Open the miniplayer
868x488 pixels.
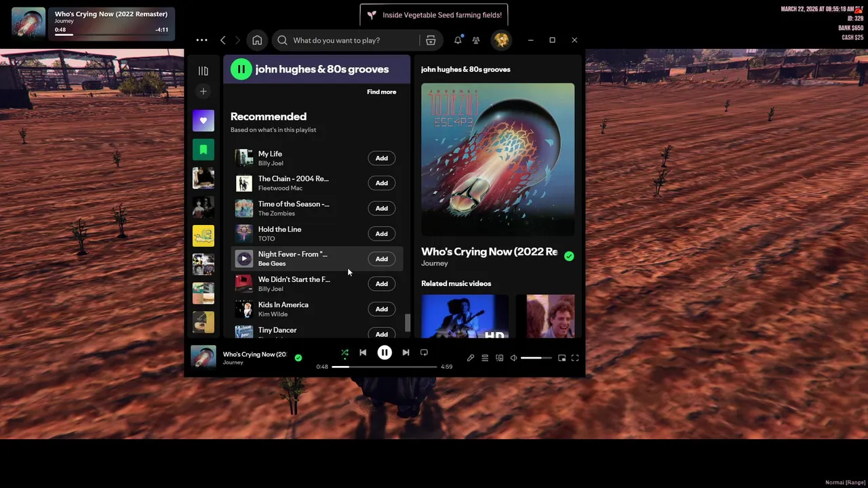561,358
